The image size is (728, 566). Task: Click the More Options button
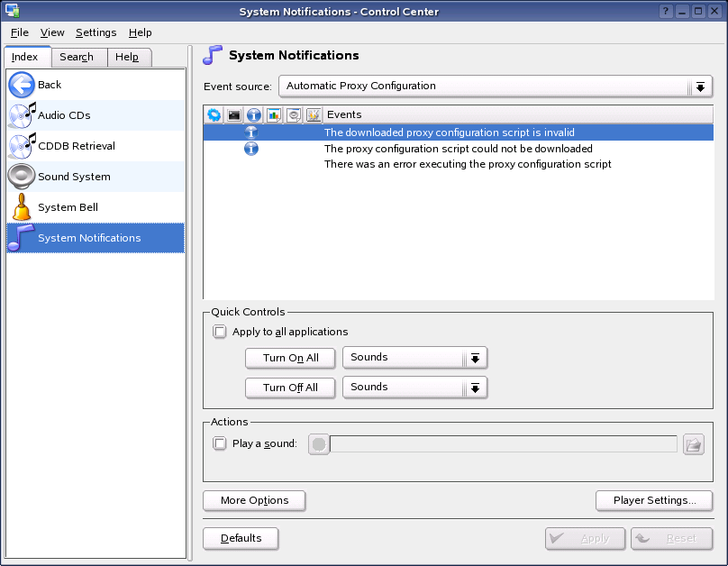254,500
